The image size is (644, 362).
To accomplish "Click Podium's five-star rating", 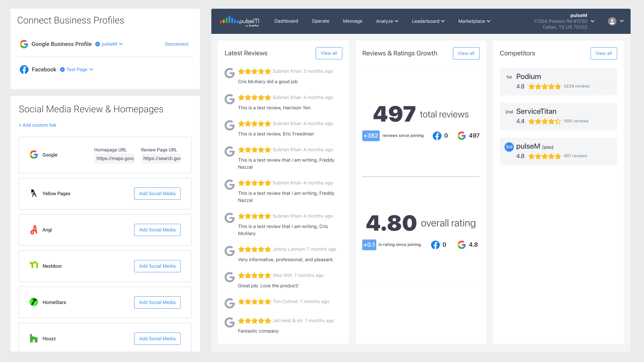I will coord(545,86).
